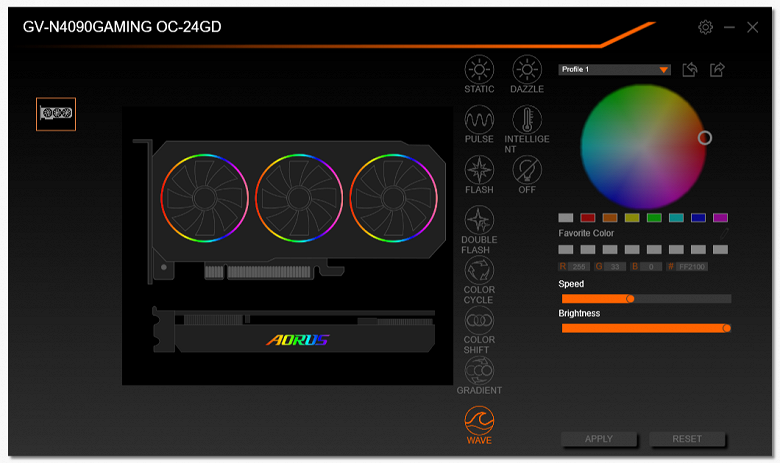
Task: Select the DOUBLE FLASH effect
Action: pos(479,230)
